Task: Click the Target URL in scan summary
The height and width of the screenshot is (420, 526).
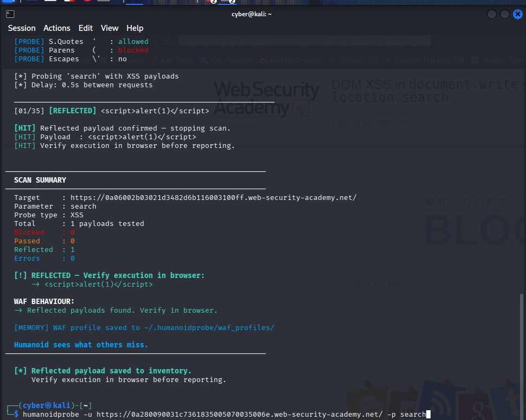Action: [x=213, y=198]
